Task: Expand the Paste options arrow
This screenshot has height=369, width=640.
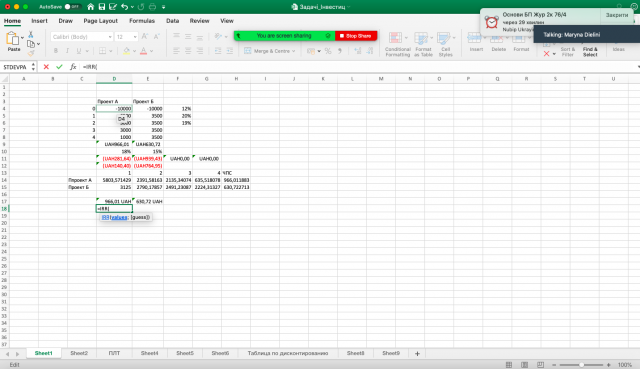Action: [x=22, y=38]
